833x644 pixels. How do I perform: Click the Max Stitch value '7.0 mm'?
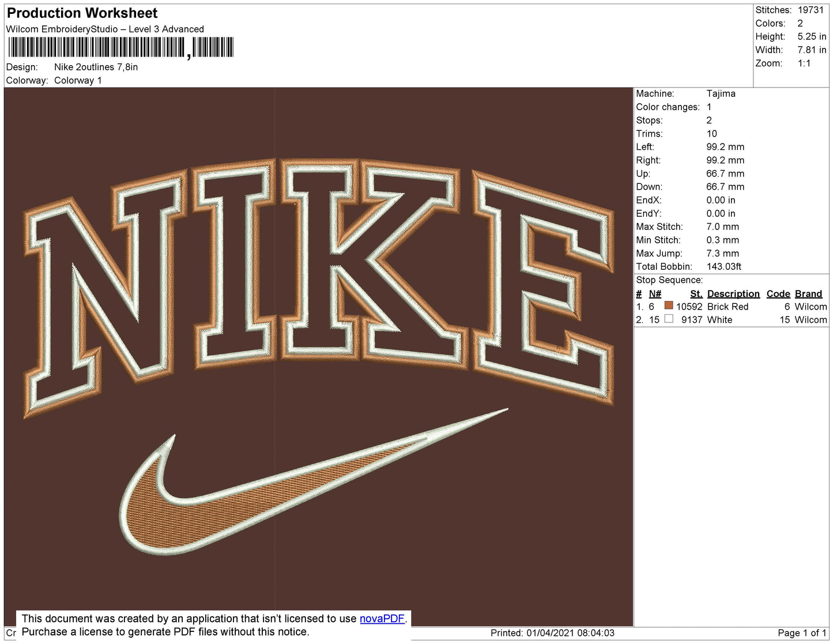[722, 227]
